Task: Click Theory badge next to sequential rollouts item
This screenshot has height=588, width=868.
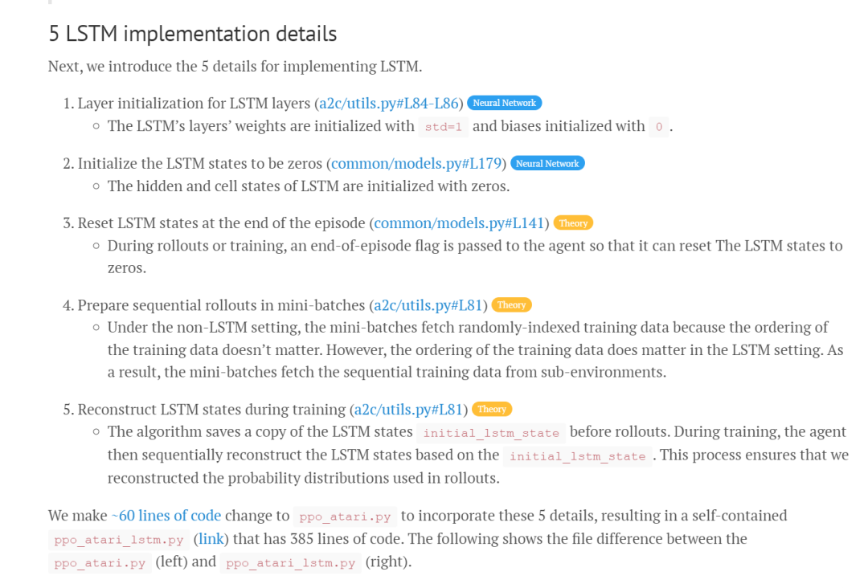Action: click(511, 305)
